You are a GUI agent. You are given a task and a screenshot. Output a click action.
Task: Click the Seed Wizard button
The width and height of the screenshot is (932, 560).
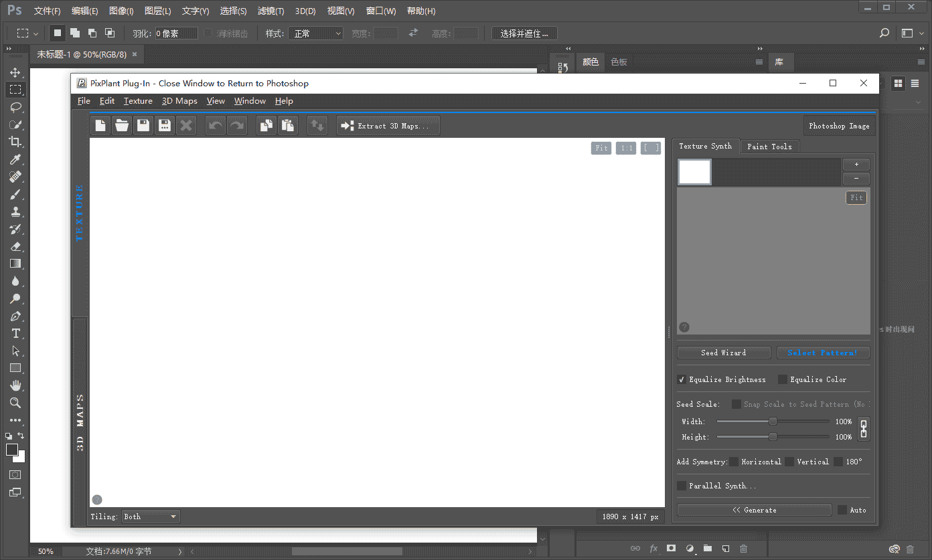point(723,353)
